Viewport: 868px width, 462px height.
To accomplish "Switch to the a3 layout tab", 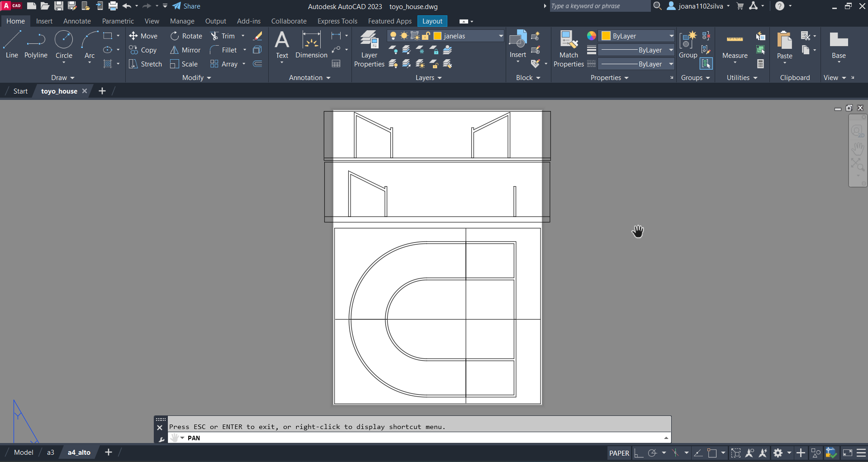I will click(x=51, y=453).
